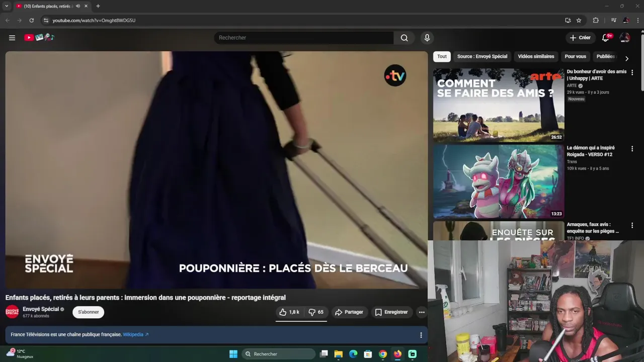The height and width of the screenshot is (362, 644).
Task: Go to YouTube home via logo
Action: (39, 37)
